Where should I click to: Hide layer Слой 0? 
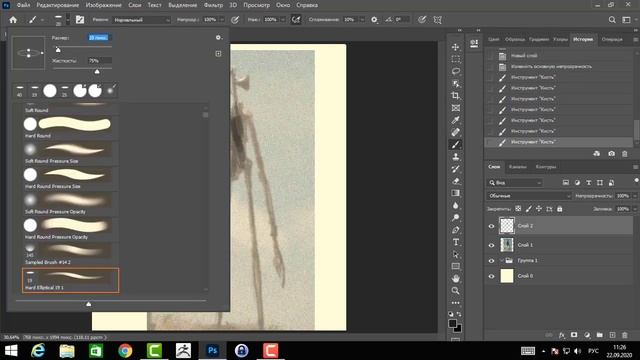pyautogui.click(x=491, y=276)
